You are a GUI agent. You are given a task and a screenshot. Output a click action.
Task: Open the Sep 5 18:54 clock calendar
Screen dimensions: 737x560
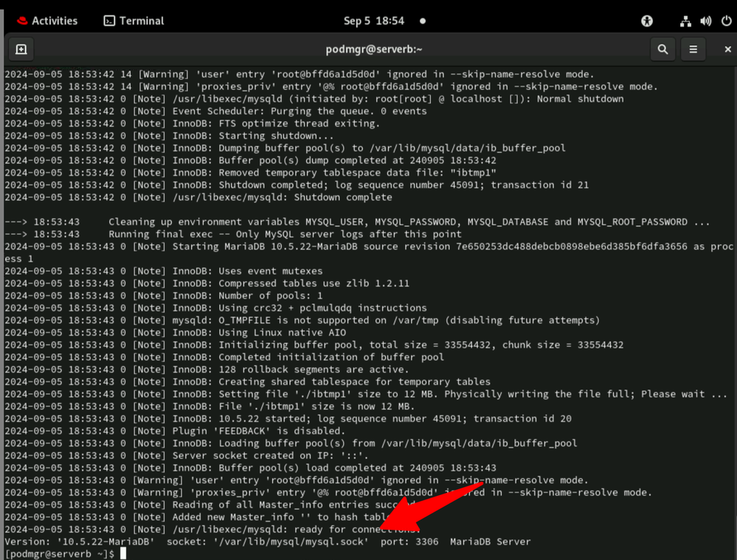(x=373, y=21)
